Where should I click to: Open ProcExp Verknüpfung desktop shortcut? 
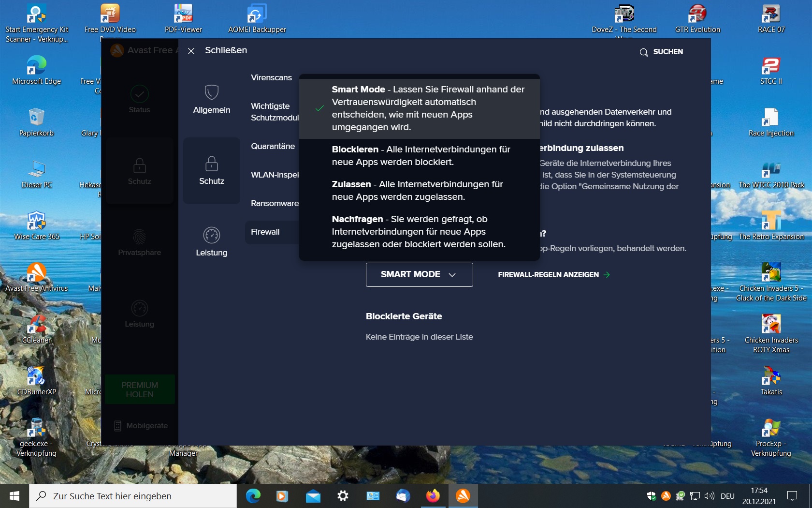click(x=771, y=438)
